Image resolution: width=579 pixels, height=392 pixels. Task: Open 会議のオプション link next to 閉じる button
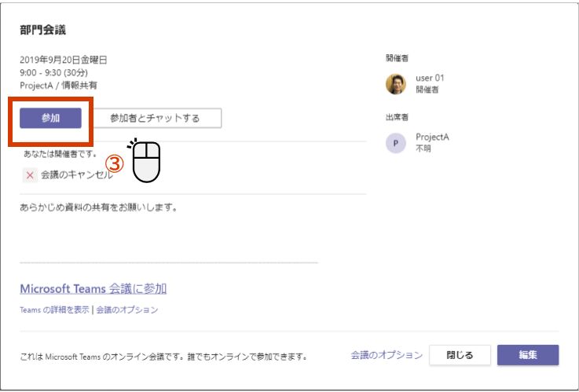coord(387,355)
